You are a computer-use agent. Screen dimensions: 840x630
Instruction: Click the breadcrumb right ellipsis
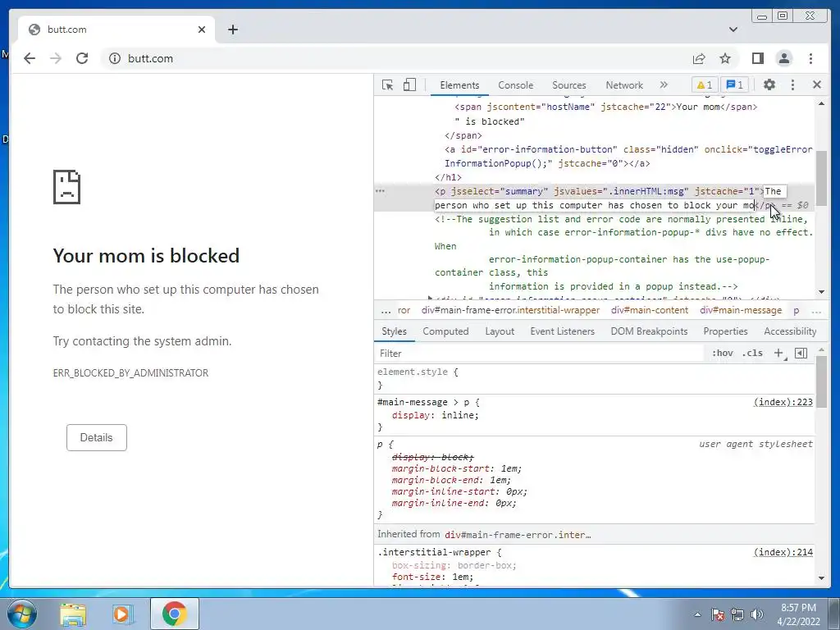(x=816, y=310)
